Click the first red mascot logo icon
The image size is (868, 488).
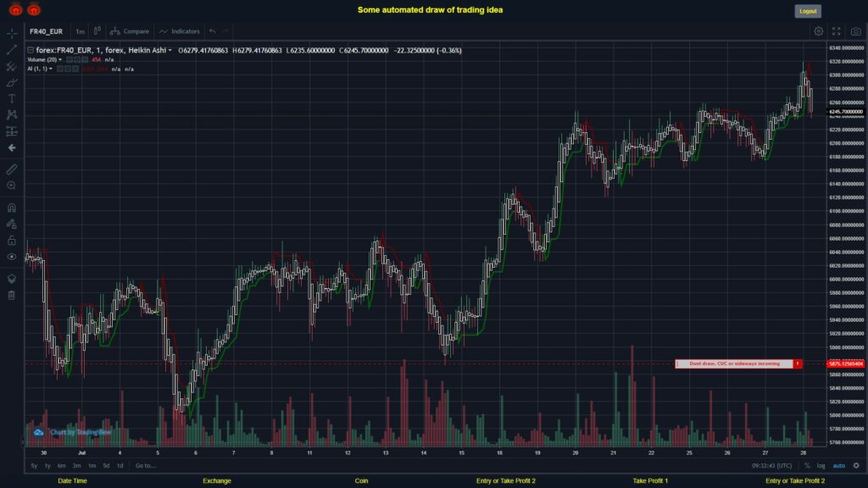(15, 9)
